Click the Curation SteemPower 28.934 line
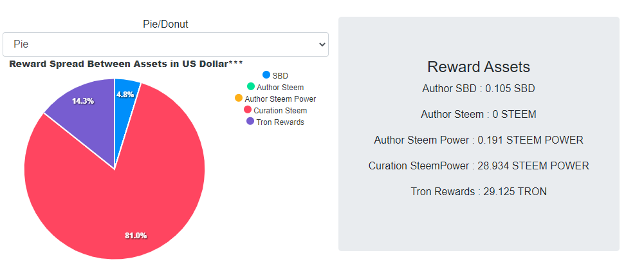Image resolution: width=644 pixels, height=275 pixels. [x=479, y=166]
